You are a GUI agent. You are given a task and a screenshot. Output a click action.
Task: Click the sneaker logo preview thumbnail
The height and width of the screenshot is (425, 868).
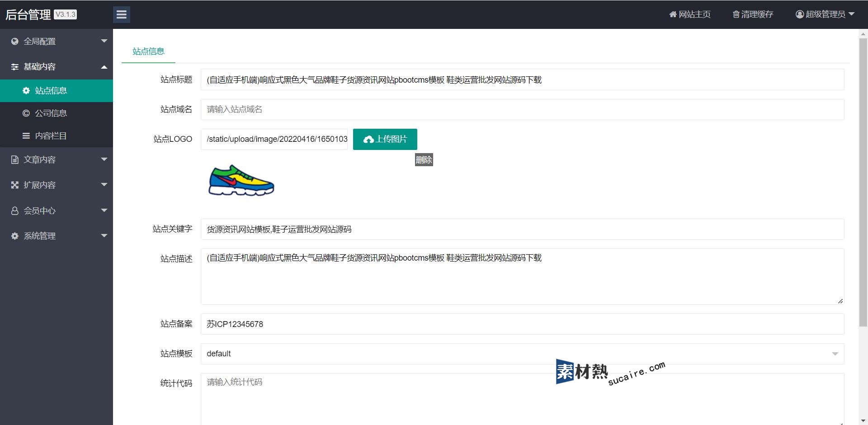pyautogui.click(x=241, y=181)
